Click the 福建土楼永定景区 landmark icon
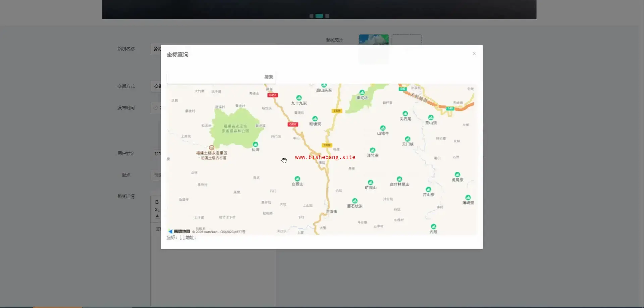 [x=211, y=148]
